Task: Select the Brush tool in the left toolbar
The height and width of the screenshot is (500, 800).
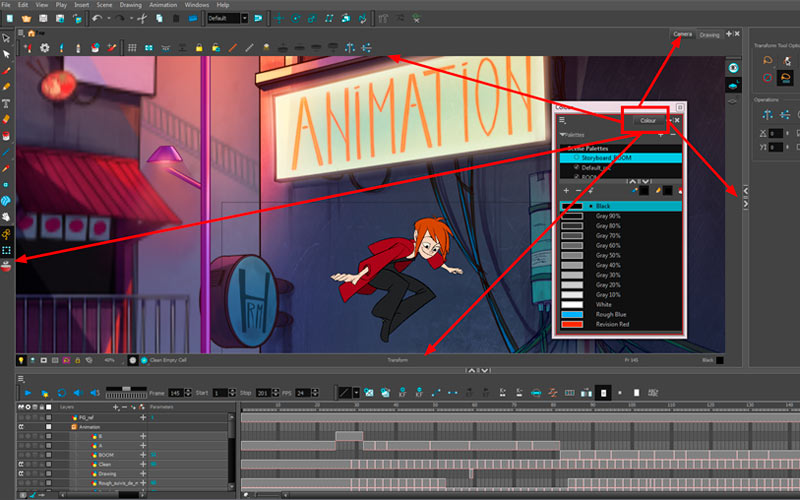Action: [x=6, y=71]
